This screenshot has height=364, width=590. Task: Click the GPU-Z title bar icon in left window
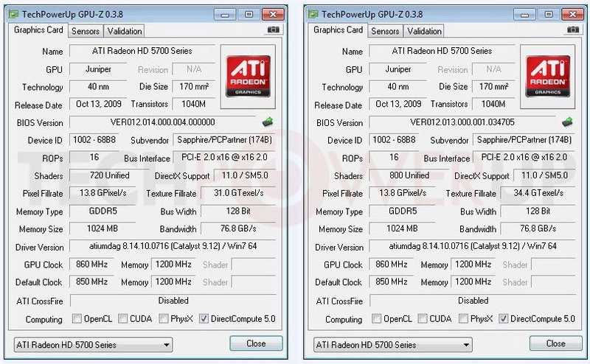[x=13, y=14]
